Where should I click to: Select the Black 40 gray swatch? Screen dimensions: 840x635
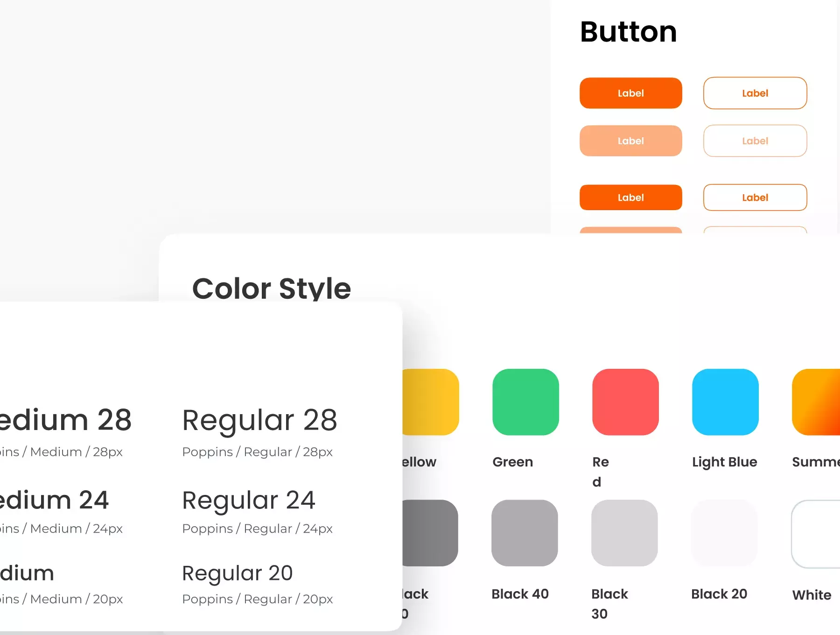525,533
